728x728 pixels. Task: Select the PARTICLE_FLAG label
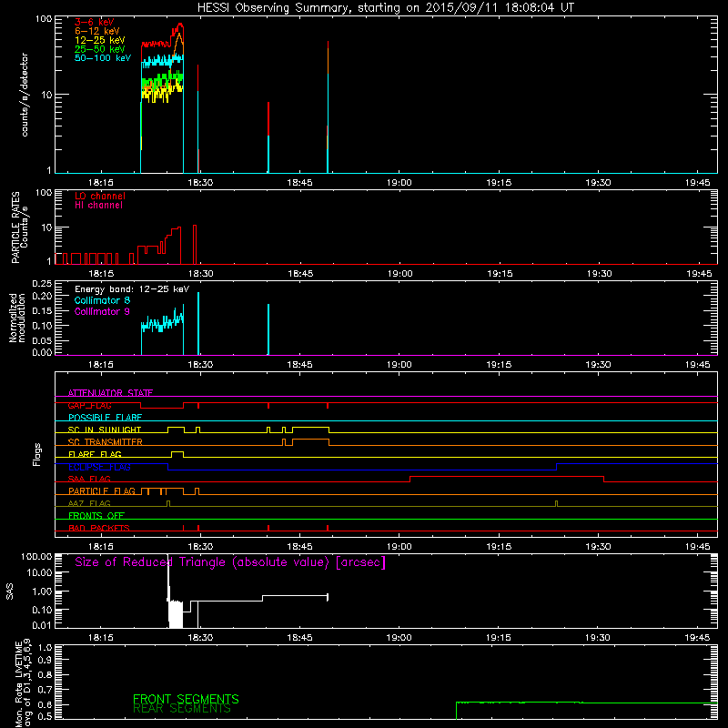coord(102,490)
